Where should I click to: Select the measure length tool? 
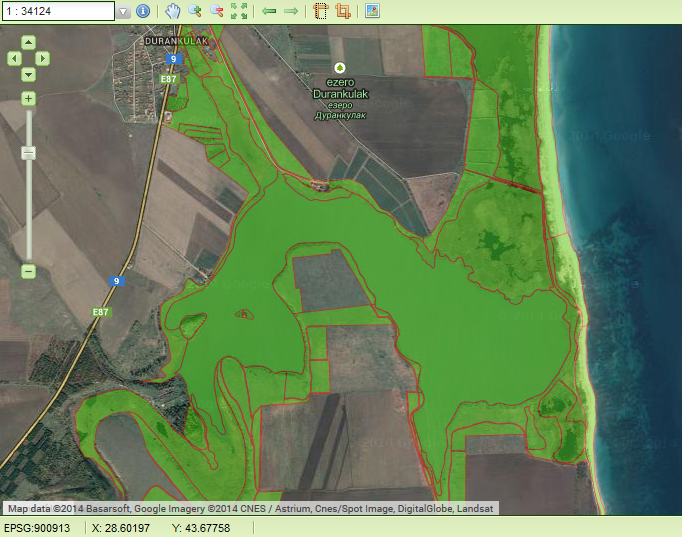(x=320, y=11)
